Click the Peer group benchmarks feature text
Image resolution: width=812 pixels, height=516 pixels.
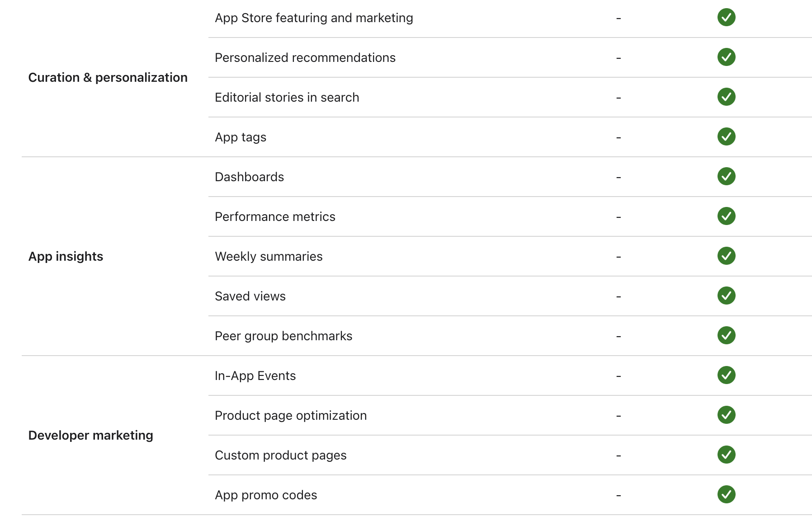[x=283, y=336]
